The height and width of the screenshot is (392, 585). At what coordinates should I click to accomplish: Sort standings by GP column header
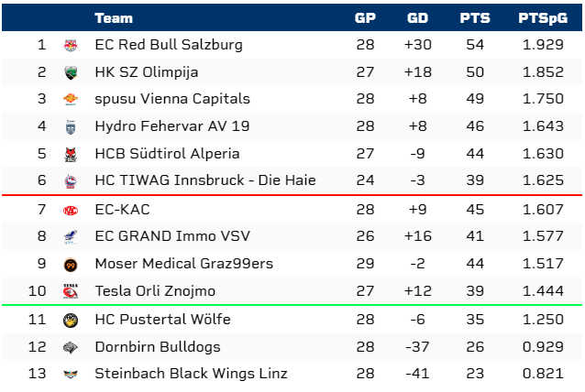click(x=365, y=18)
